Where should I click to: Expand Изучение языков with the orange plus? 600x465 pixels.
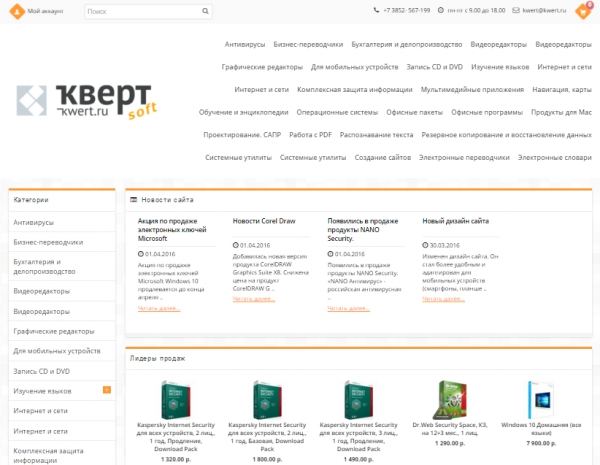coord(107,390)
